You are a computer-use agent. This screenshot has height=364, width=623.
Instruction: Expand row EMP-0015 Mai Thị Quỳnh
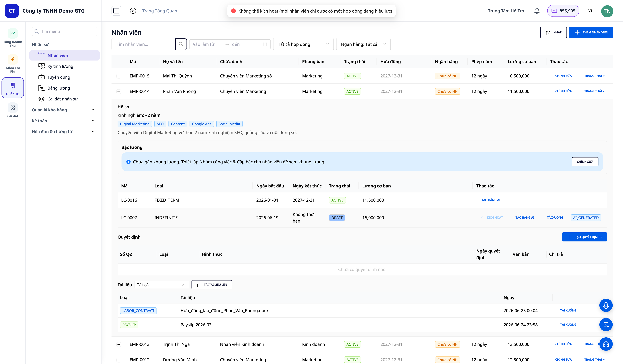coord(119,76)
